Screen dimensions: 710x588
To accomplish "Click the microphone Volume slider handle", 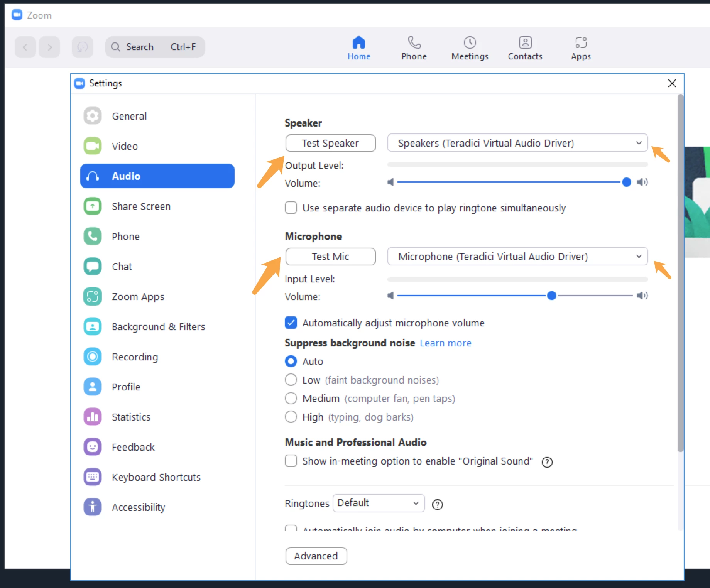I will [x=552, y=296].
